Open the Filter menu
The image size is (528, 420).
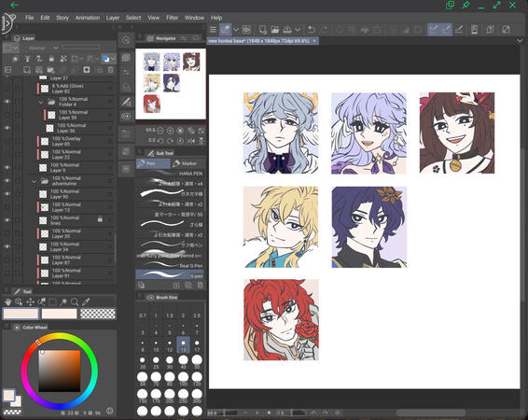(x=172, y=18)
